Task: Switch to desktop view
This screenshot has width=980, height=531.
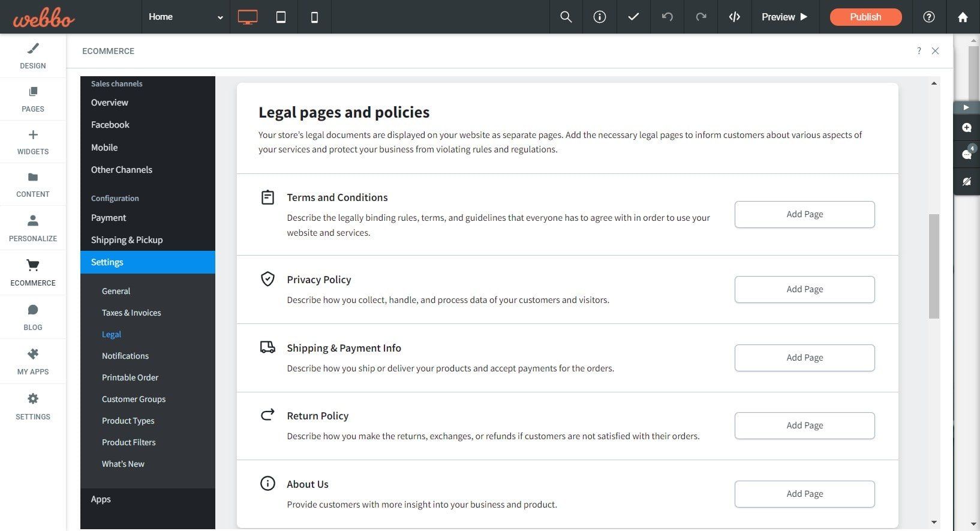Action: pyautogui.click(x=247, y=17)
